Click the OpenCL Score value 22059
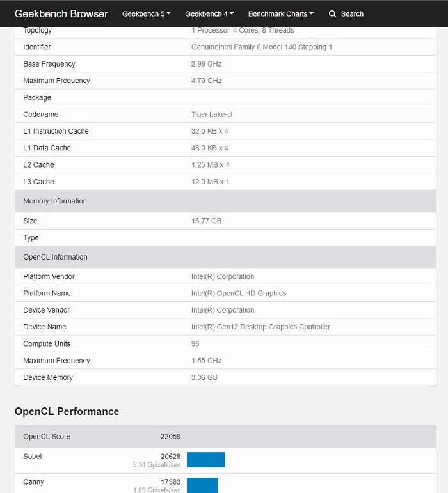The height and width of the screenshot is (493, 448). click(x=170, y=437)
